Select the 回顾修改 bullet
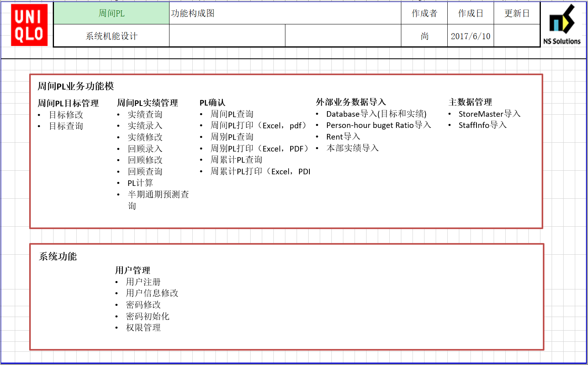 click(145, 160)
